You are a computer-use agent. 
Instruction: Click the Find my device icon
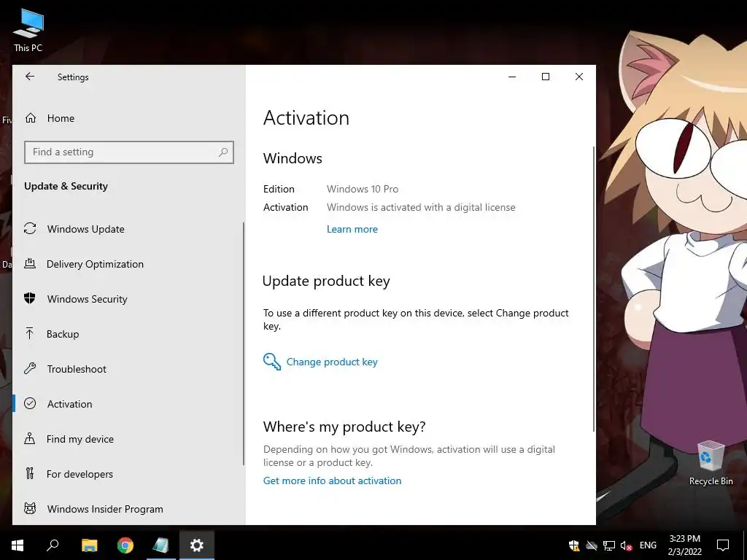(x=29, y=438)
